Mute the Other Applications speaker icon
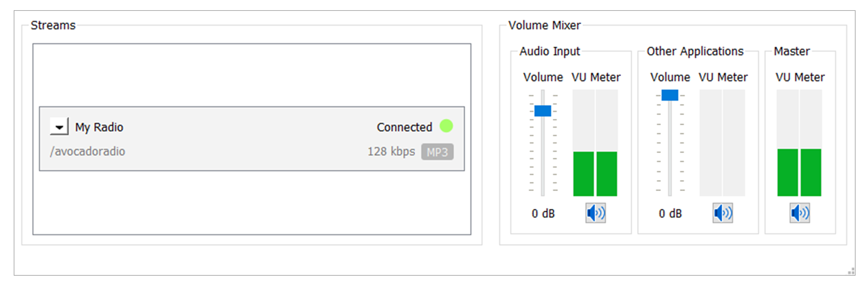868x283 pixels. (x=722, y=213)
